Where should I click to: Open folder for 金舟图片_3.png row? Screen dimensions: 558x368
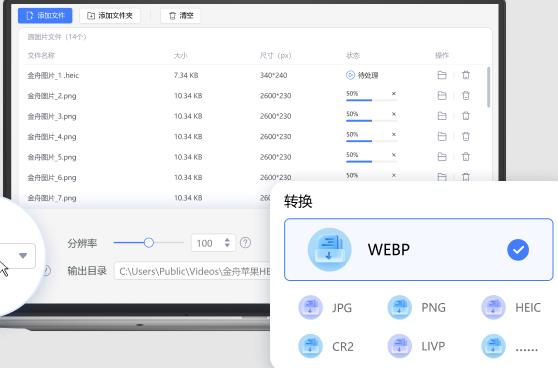[x=442, y=116]
